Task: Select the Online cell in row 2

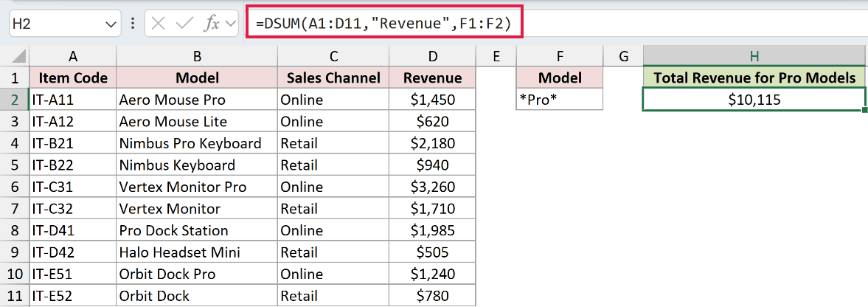Action: click(333, 100)
